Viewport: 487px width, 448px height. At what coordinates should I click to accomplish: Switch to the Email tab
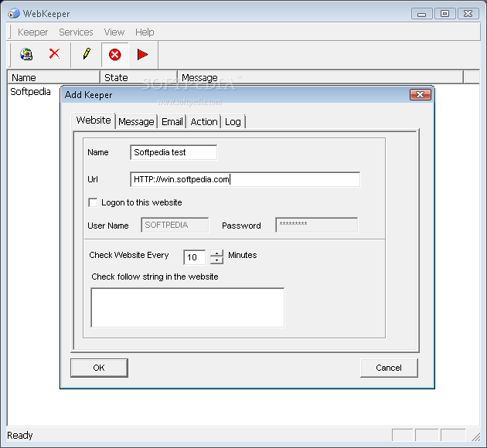coord(172,121)
